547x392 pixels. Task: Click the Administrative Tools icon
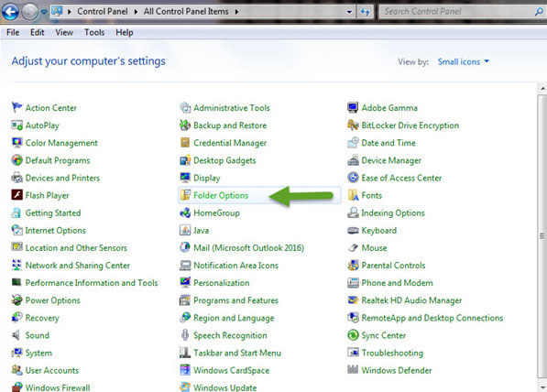tap(185, 107)
